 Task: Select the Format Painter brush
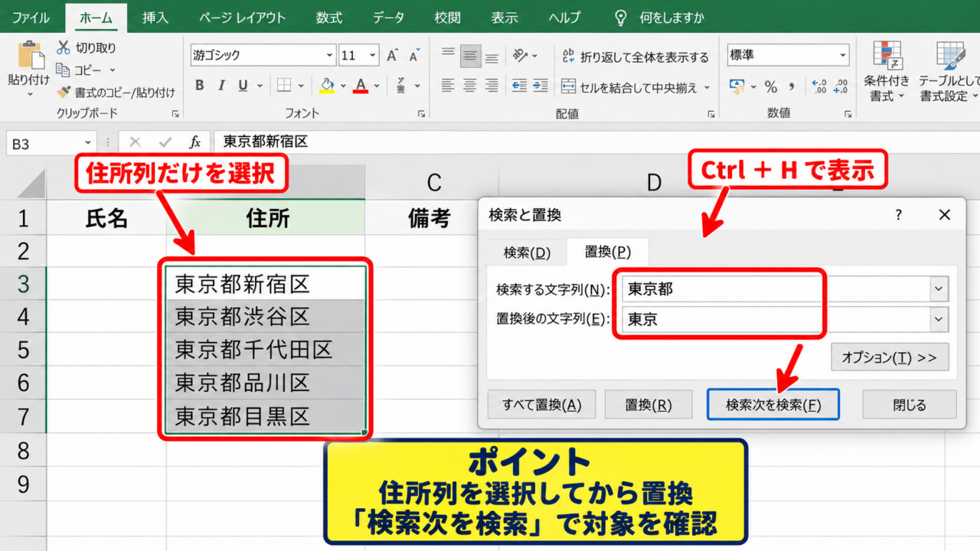click(x=64, y=93)
